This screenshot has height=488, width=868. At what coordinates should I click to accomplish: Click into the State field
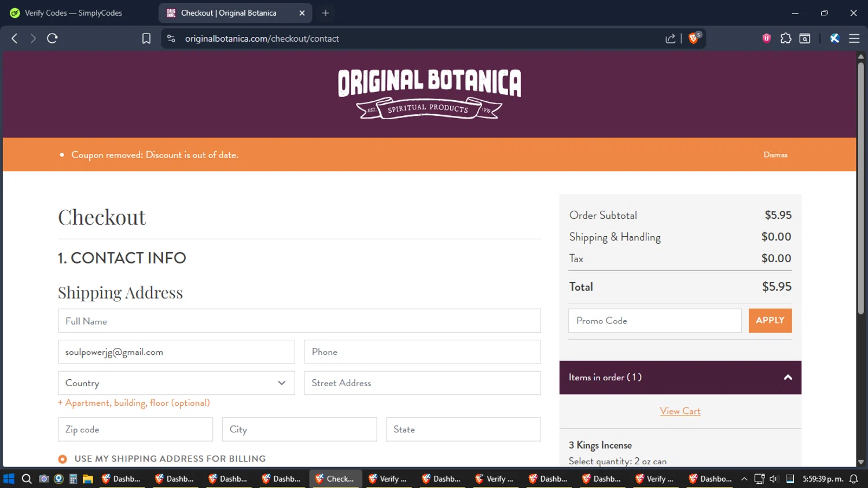pos(464,430)
